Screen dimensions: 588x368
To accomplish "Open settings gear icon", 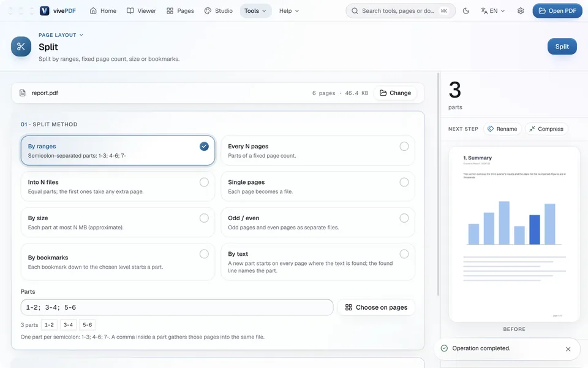I will click(x=521, y=11).
